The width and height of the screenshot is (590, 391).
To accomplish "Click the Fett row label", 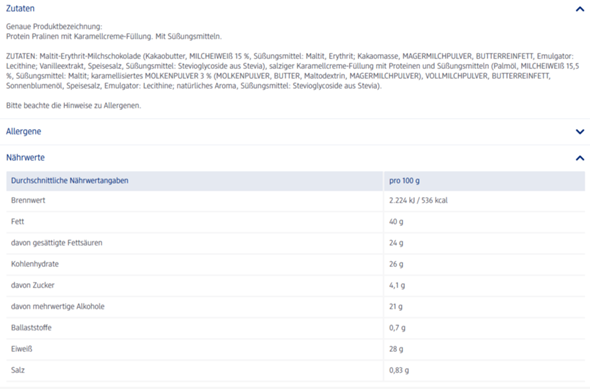I will click(17, 221).
